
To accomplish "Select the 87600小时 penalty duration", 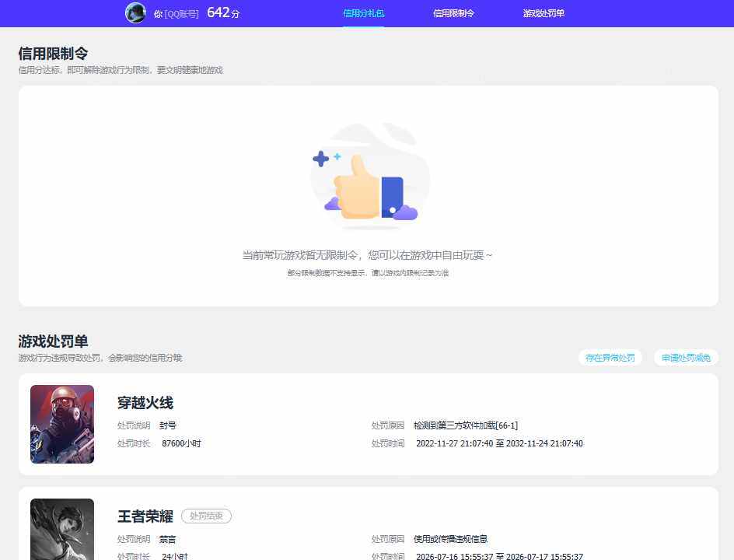I will pyautogui.click(x=181, y=443).
